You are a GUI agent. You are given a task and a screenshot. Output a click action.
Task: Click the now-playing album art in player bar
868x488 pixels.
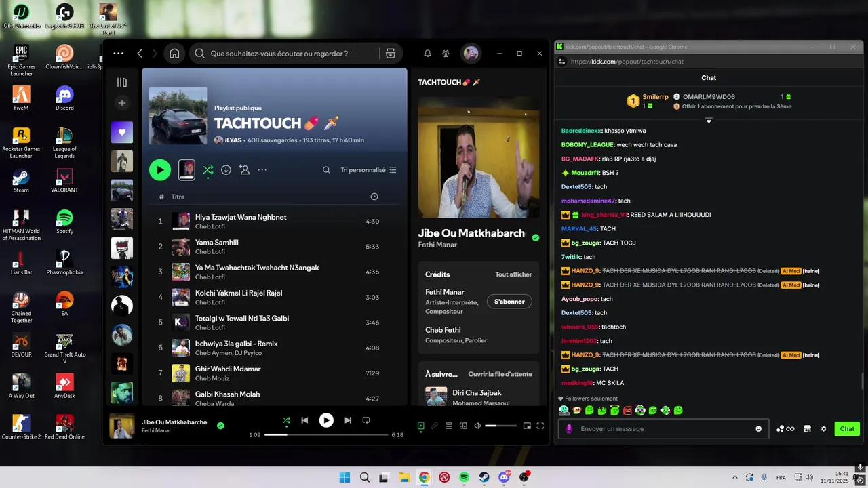[122, 426]
